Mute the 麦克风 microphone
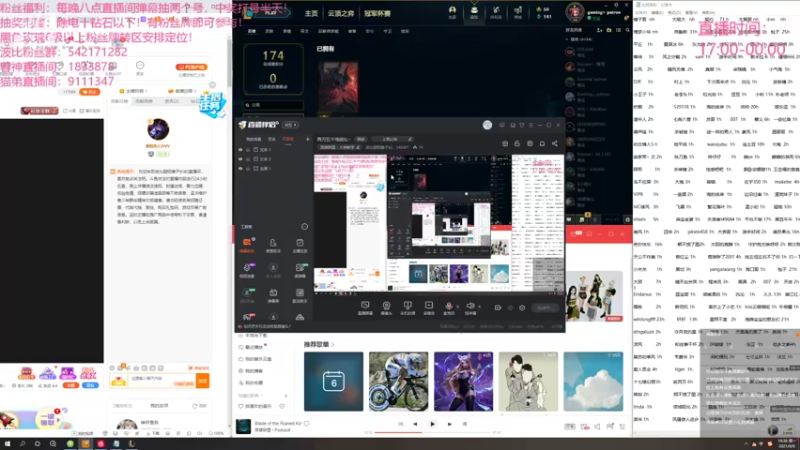Image resolution: width=800 pixels, height=450 pixels. 448,307
